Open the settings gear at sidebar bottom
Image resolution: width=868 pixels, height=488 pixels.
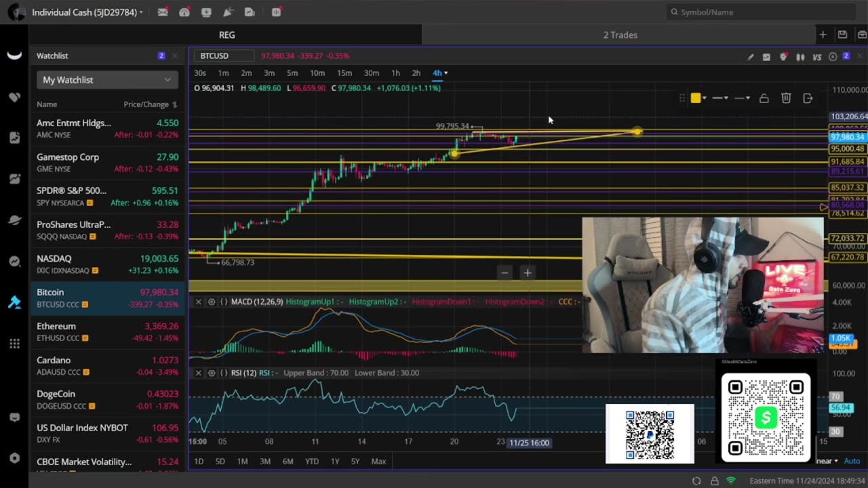click(x=14, y=458)
